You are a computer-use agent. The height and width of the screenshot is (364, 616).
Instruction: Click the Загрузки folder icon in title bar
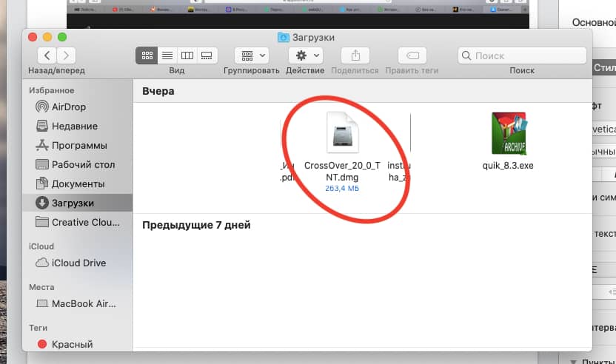284,37
